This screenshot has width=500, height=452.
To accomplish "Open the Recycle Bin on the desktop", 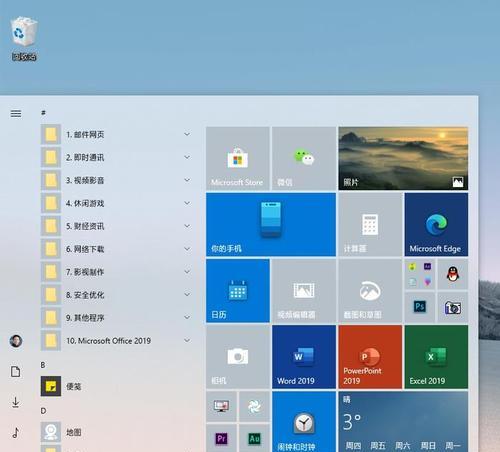I will [x=24, y=39].
